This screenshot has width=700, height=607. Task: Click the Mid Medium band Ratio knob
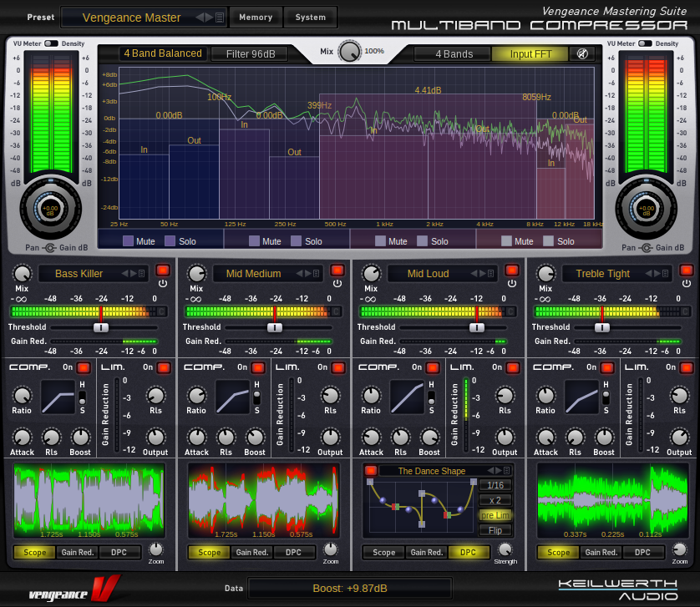[x=196, y=396]
